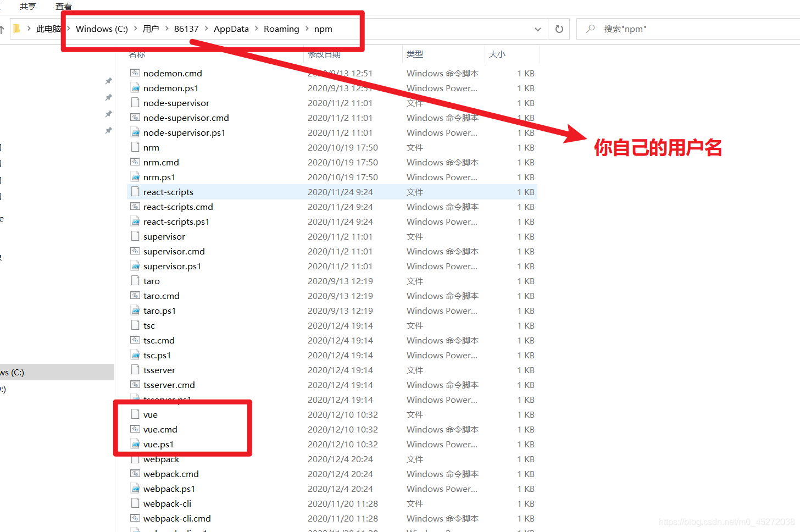Go to 86137 folder in the breadcrumb
This screenshot has height=532, width=800.
(186, 29)
